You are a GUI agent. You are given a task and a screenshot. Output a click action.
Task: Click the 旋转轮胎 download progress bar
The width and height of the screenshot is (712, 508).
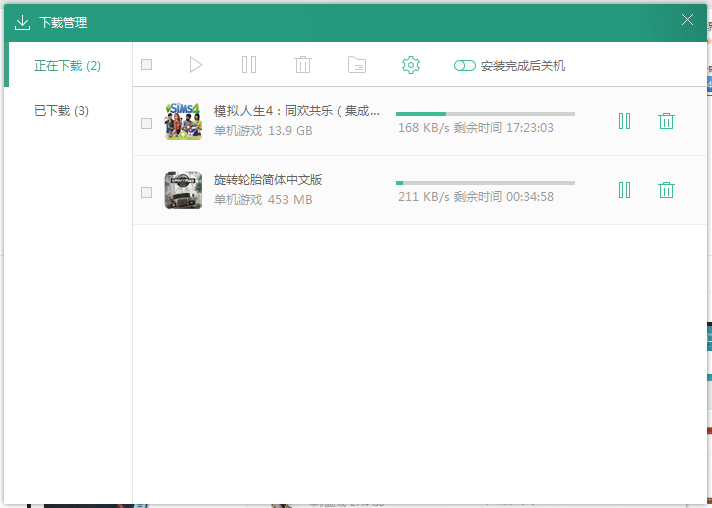485,183
